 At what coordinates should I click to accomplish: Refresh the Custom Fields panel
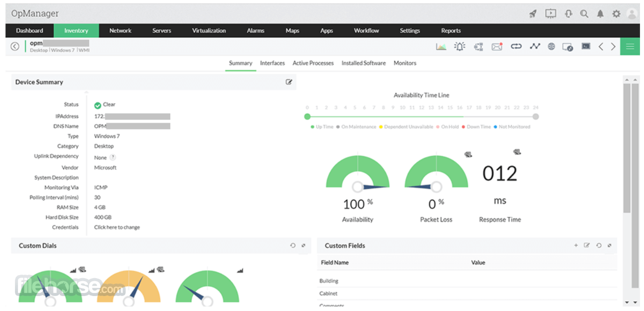[599, 245]
